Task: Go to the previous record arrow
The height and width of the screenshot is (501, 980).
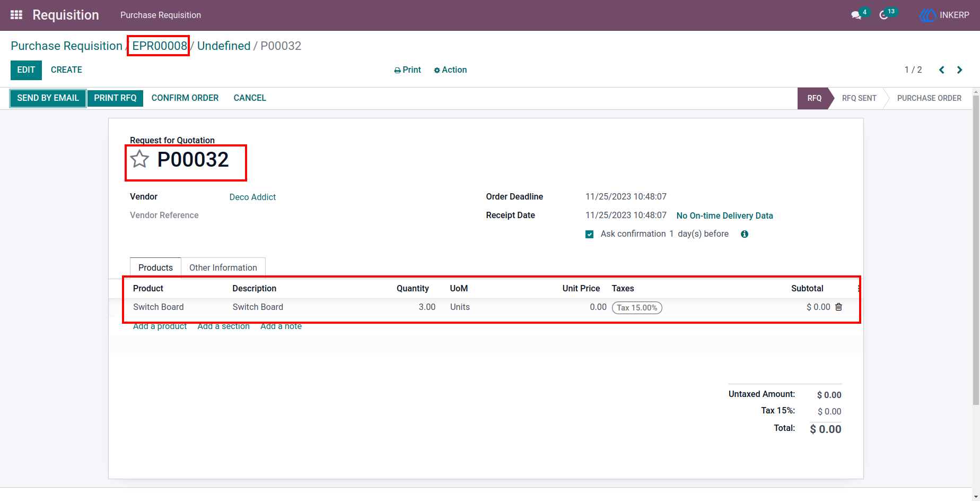Action: click(x=942, y=70)
